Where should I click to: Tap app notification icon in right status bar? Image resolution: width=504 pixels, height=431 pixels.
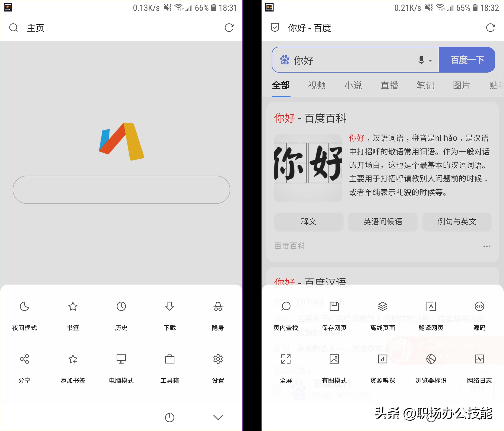(270, 7)
